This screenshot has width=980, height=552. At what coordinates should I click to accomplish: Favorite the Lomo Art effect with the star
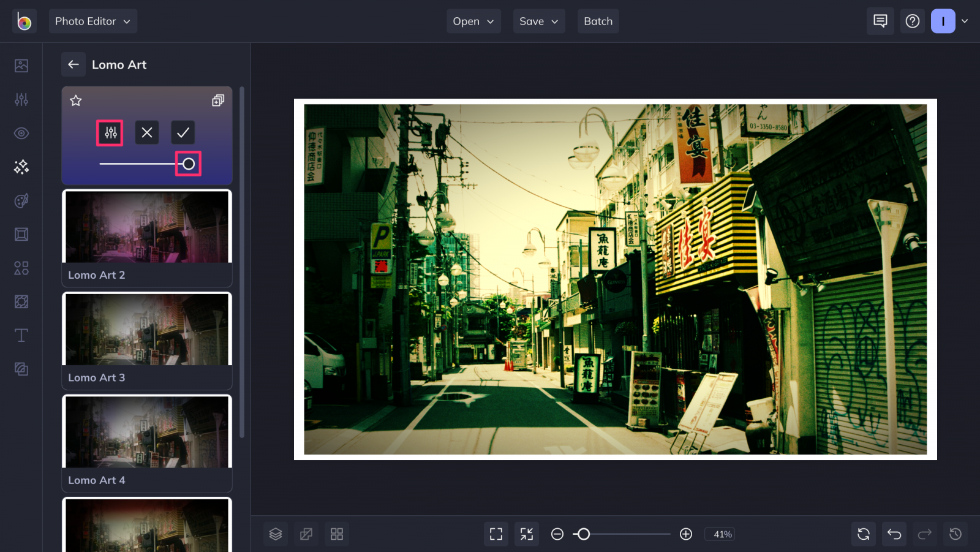[x=75, y=100]
